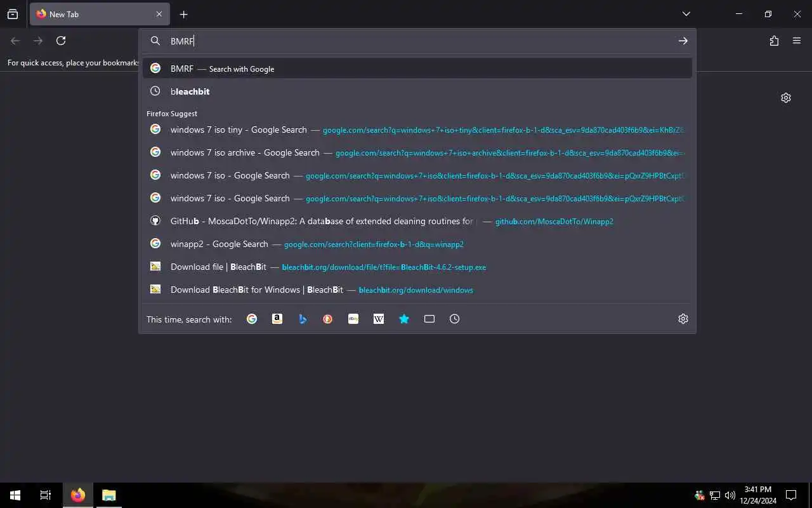This screenshot has width=812, height=508.
Task: Open windows 7 iso archive Google Search result
Action: point(417,152)
